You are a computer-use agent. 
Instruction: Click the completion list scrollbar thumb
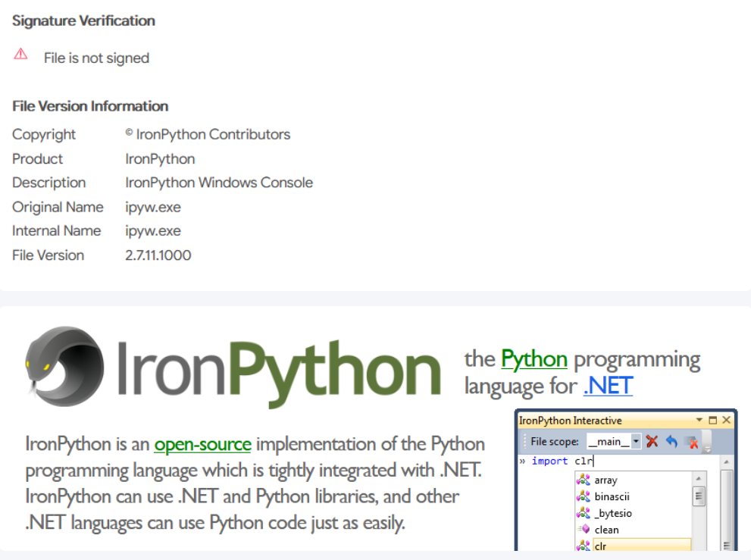[699, 496]
